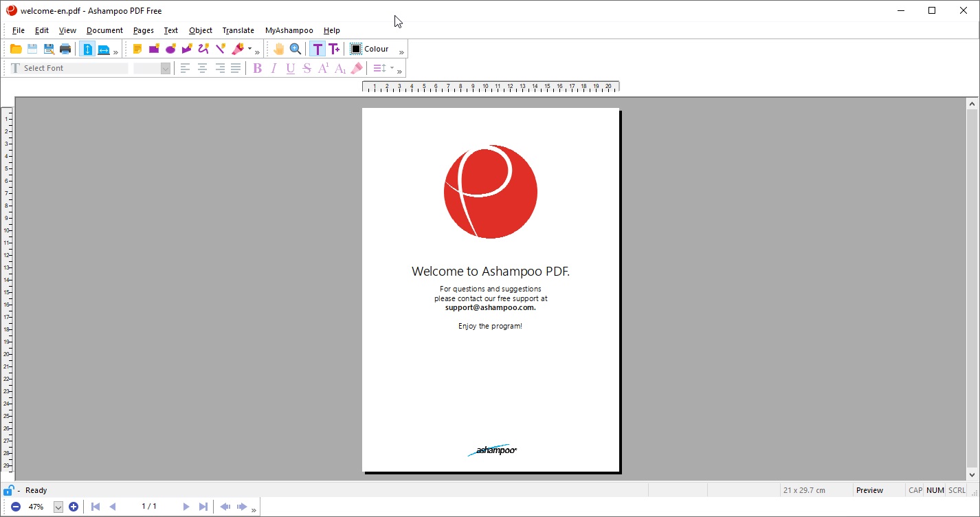Click the previous view back arrow
Screen dimensions: 980x517
pyautogui.click(x=225, y=507)
